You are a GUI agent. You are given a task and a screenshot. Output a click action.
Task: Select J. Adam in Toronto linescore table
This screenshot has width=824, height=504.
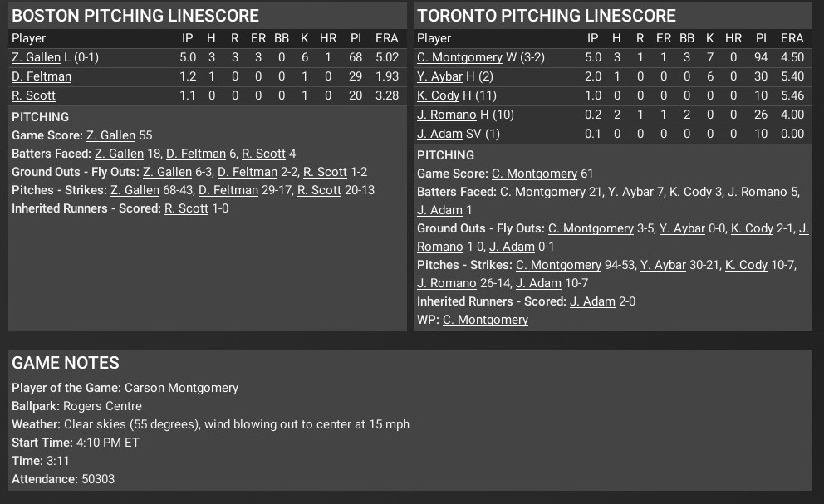[438, 134]
